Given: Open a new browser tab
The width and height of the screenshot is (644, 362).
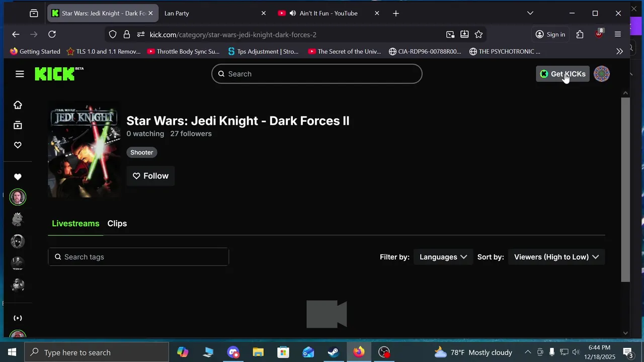Looking at the screenshot, I should (x=396, y=13).
